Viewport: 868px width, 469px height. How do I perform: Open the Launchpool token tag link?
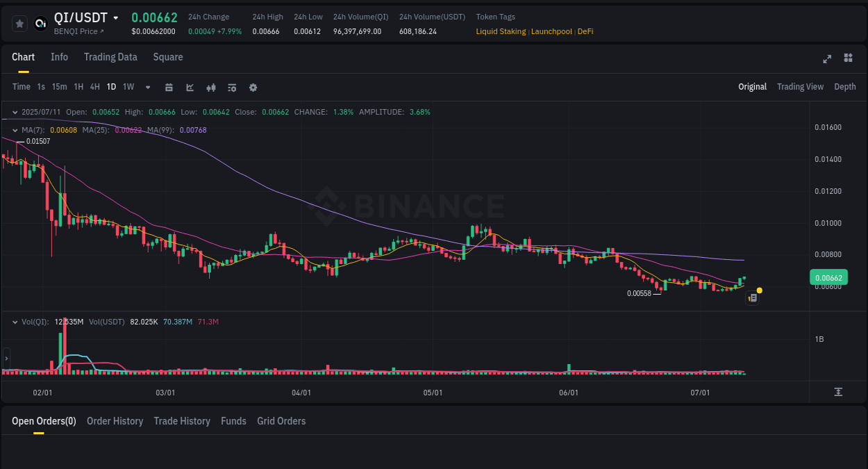coord(551,31)
